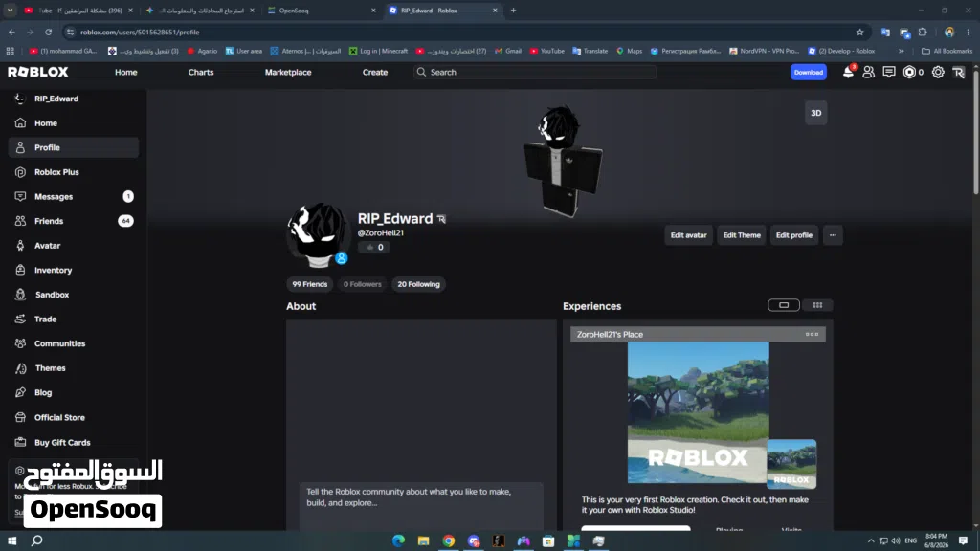Click the browser address bar
This screenshot has width=980, height=551.
click(x=462, y=32)
